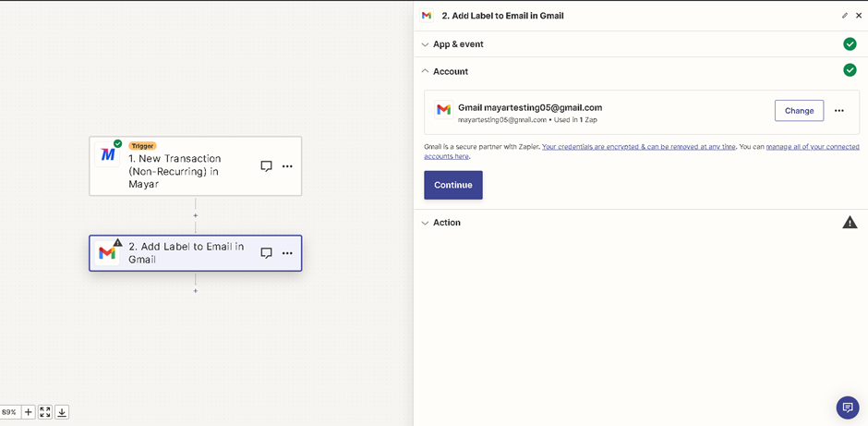
Task: Close the step editor panel
Action: [x=859, y=16]
